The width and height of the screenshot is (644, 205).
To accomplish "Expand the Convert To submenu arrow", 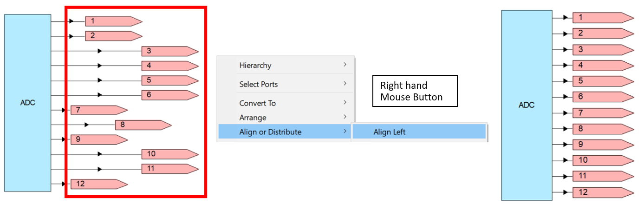I will tap(345, 102).
